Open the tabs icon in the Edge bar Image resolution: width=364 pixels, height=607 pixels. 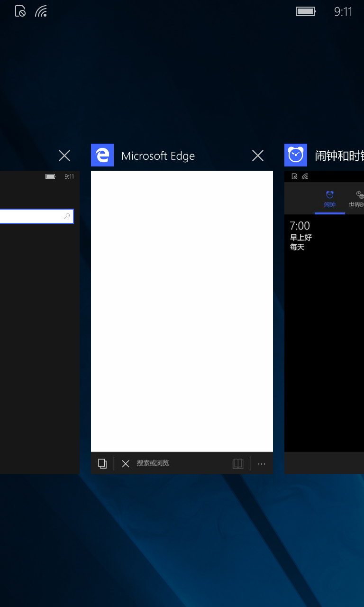tap(102, 463)
